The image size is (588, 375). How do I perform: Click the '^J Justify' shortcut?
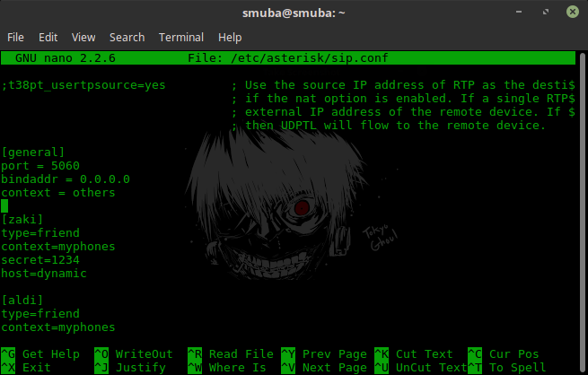click(130, 368)
